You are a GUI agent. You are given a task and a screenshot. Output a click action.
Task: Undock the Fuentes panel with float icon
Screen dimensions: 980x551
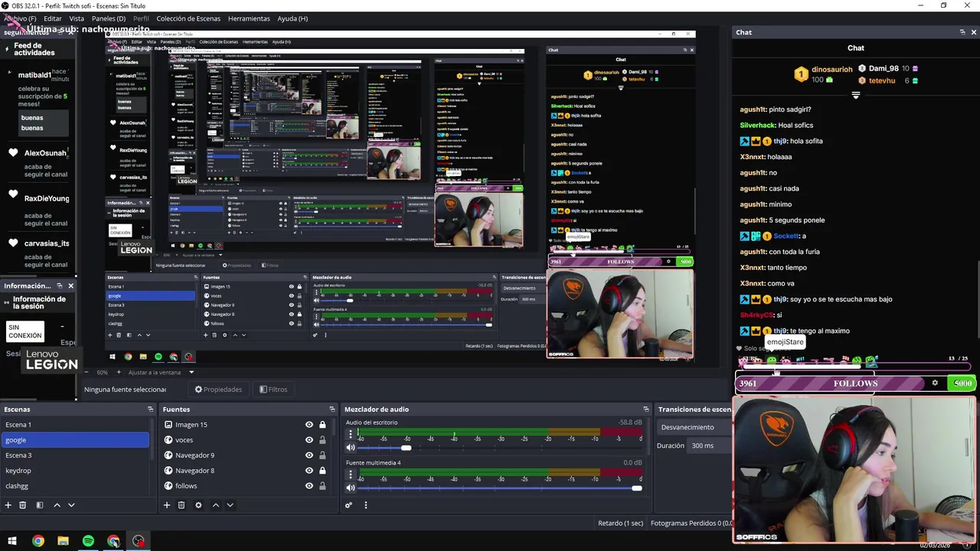[332, 409]
